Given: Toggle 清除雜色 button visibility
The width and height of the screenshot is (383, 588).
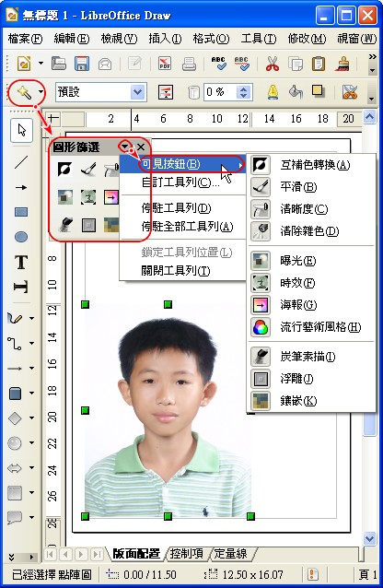Looking at the screenshot, I should click(x=311, y=231).
